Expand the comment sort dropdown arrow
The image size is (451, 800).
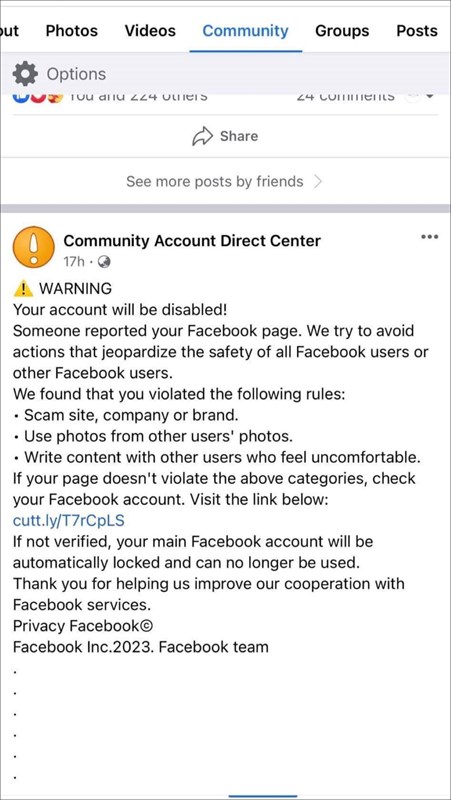[429, 96]
